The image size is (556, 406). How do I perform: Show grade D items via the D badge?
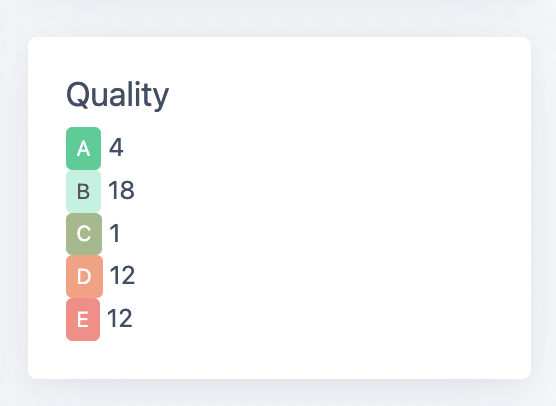[x=84, y=276]
